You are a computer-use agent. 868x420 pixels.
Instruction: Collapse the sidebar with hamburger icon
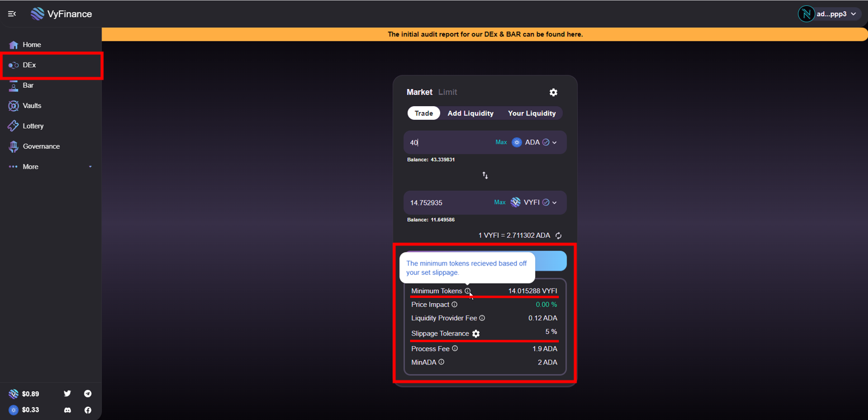click(x=12, y=14)
